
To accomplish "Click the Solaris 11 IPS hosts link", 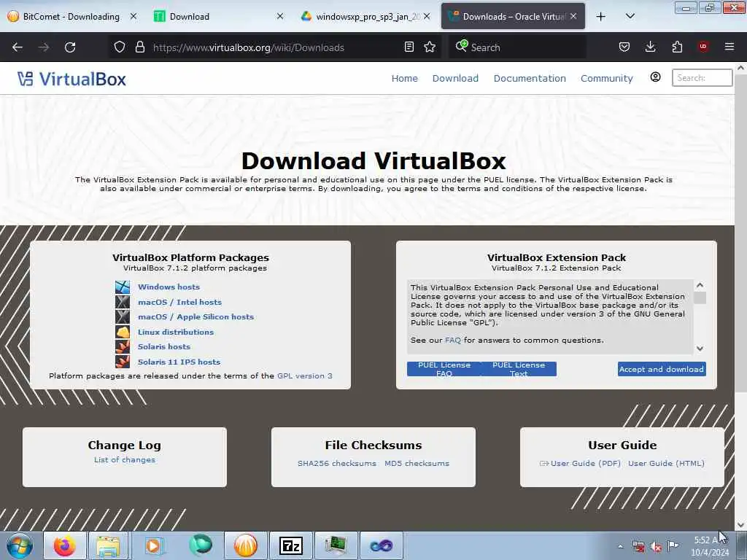I will (x=179, y=362).
